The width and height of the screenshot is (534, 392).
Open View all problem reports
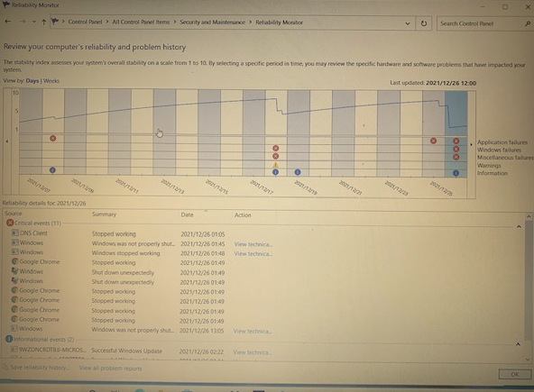pos(110,369)
